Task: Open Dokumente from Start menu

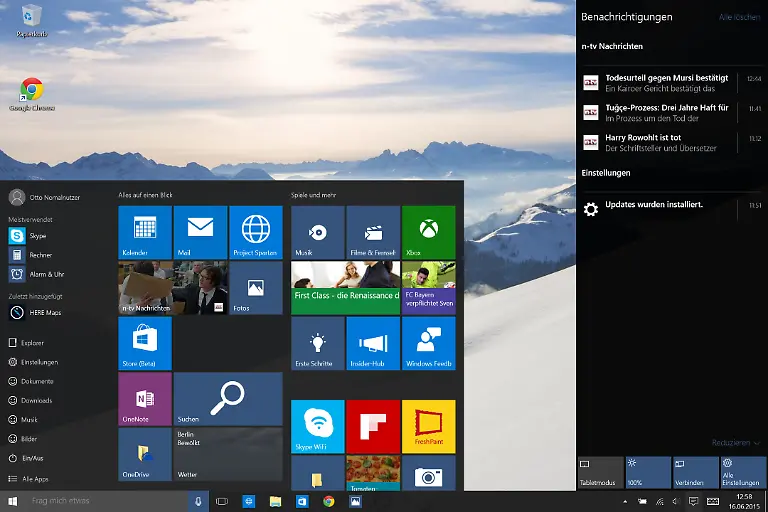Action: click(x=31, y=381)
